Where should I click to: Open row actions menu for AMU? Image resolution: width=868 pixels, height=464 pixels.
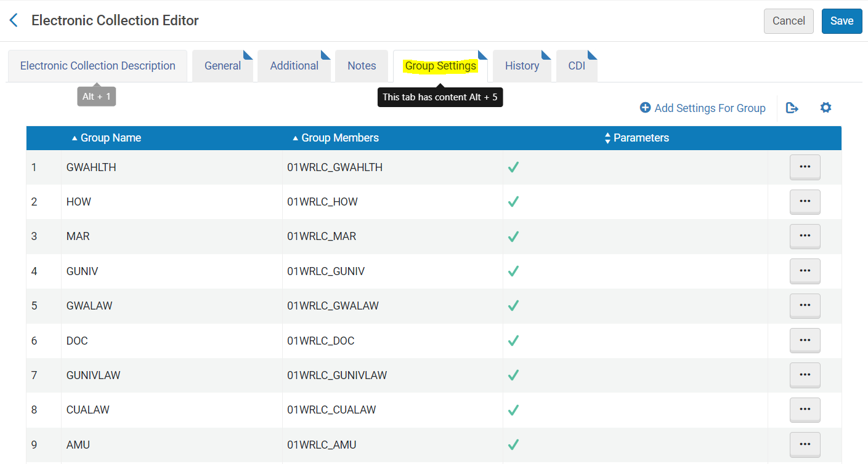point(805,444)
